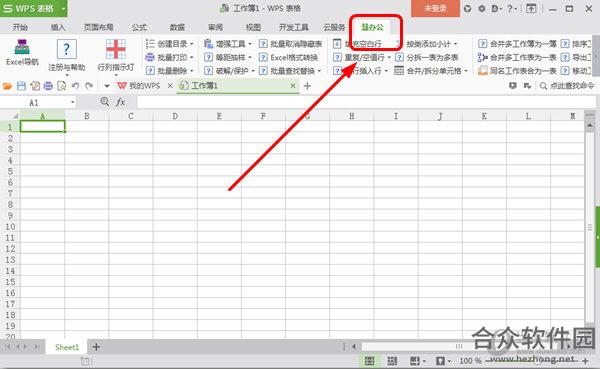Switch to the 页面布局 tab

98,27
